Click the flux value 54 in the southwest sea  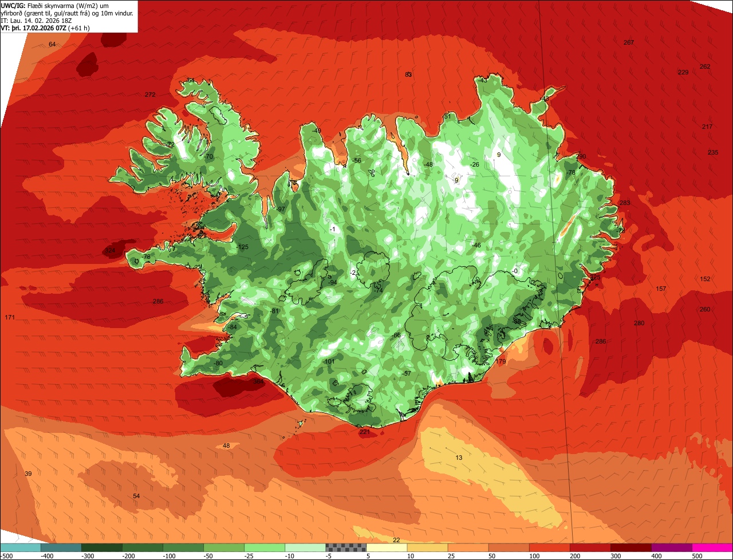pos(136,496)
